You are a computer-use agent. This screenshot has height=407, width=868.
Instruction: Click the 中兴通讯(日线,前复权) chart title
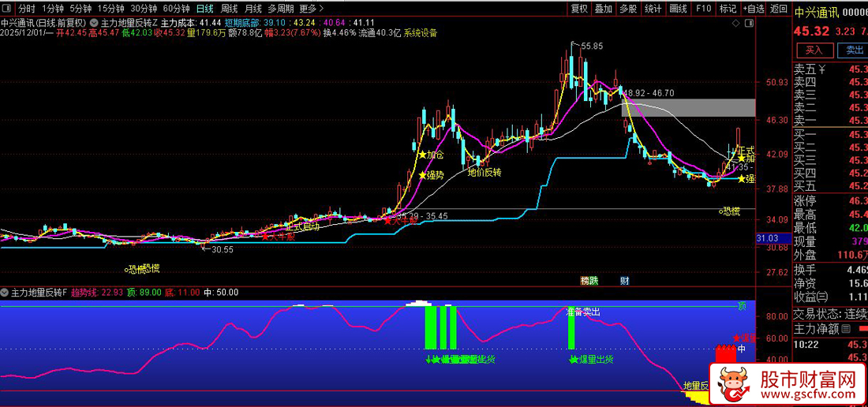tap(43, 23)
